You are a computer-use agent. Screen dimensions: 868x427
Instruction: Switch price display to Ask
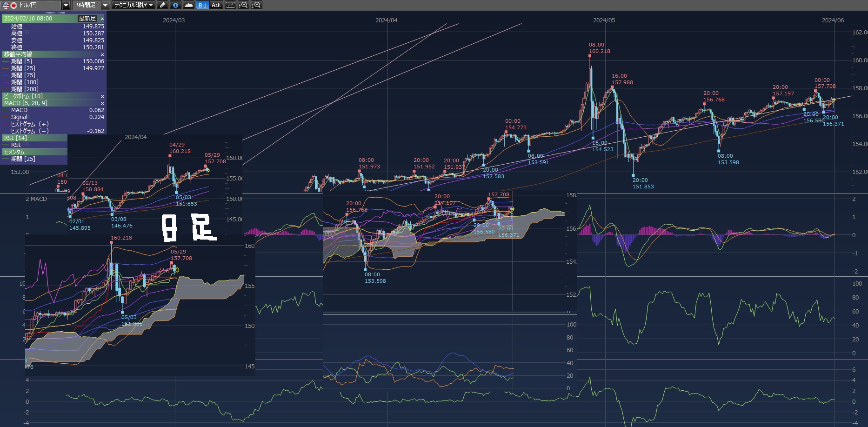(216, 5)
